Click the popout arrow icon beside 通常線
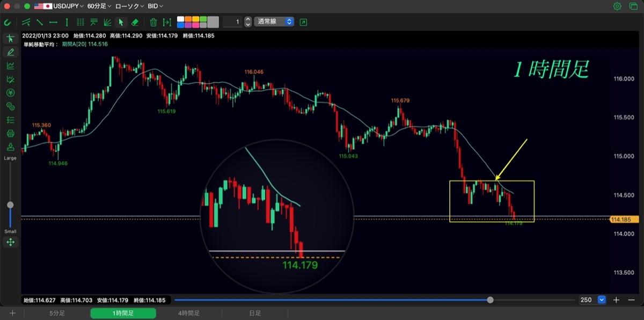 [304, 22]
